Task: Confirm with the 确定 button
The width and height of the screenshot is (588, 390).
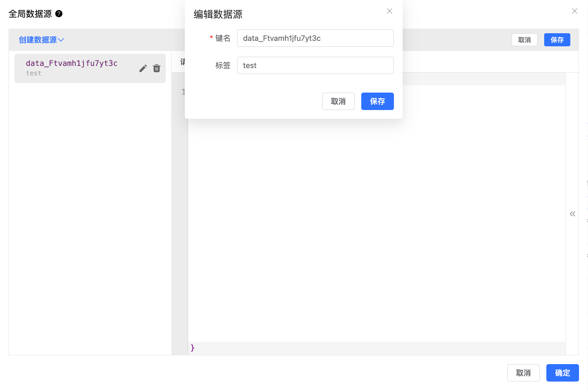Action: 562,373
